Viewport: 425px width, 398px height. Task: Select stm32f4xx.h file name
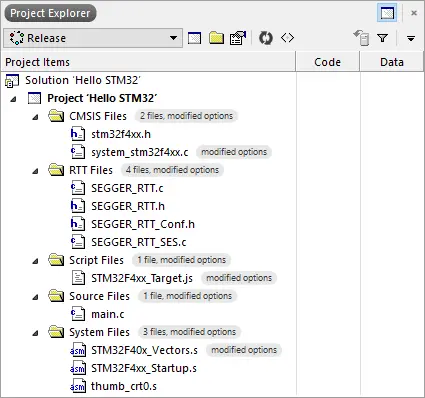point(121,134)
